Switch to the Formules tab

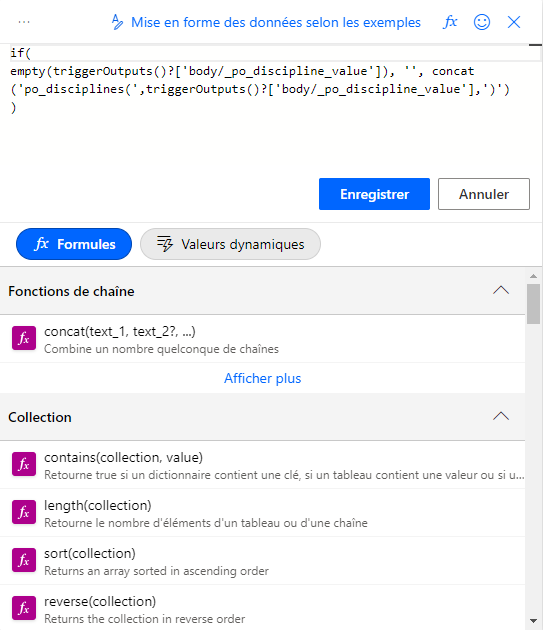point(74,244)
